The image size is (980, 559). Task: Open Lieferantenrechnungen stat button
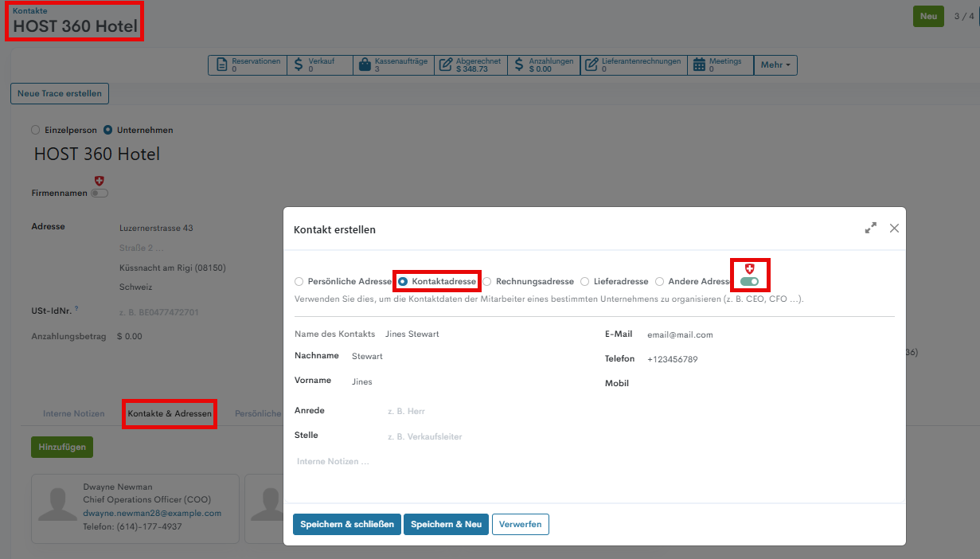tap(633, 65)
